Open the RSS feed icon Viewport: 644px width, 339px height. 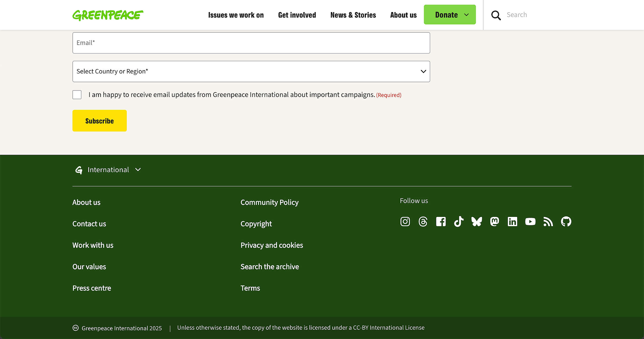(548, 222)
